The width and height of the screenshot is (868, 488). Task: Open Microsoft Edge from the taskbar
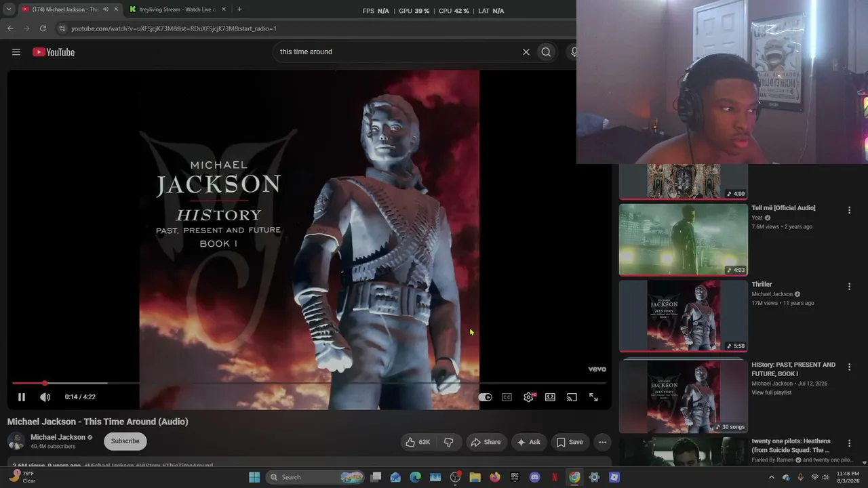(416, 477)
